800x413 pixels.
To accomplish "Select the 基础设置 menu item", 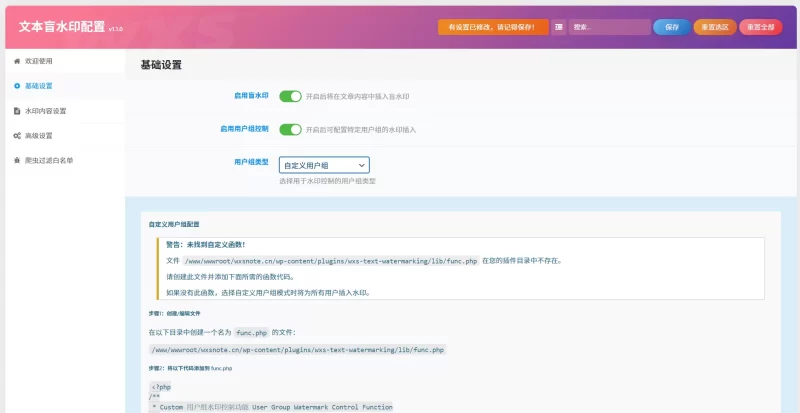I will pos(65,86).
